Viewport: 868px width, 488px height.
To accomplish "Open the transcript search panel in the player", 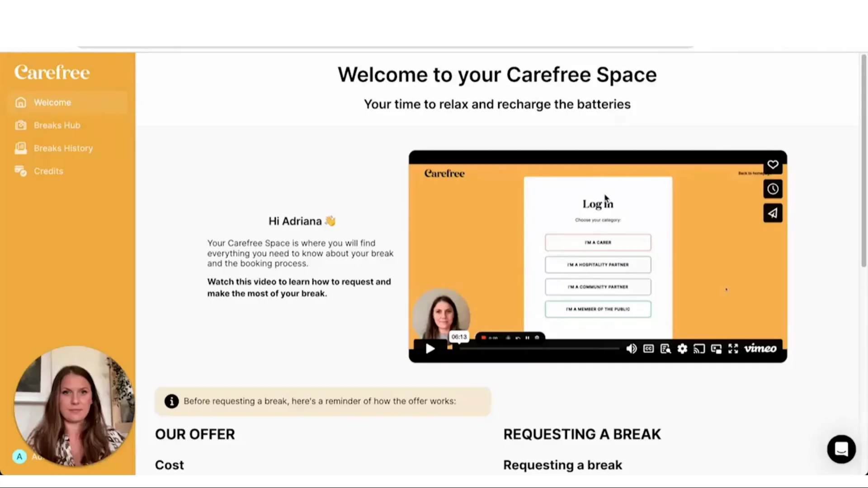I will click(x=665, y=348).
